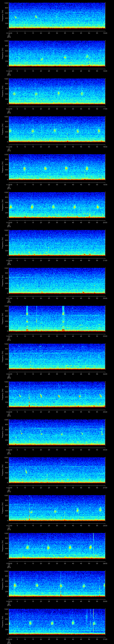
Task: Open the spectrogram panel starting at 6:30:00
Action: (57, 621)
